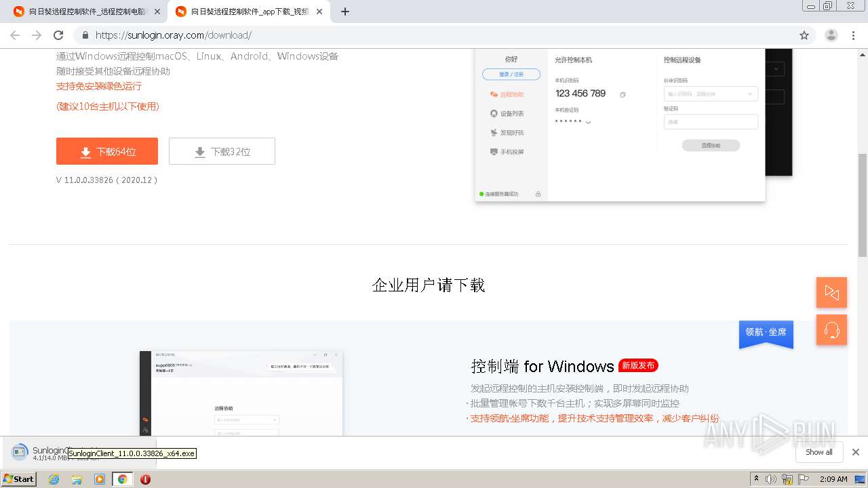Go back using browser back arrow
The width and height of the screenshot is (868, 488).
click(x=15, y=35)
